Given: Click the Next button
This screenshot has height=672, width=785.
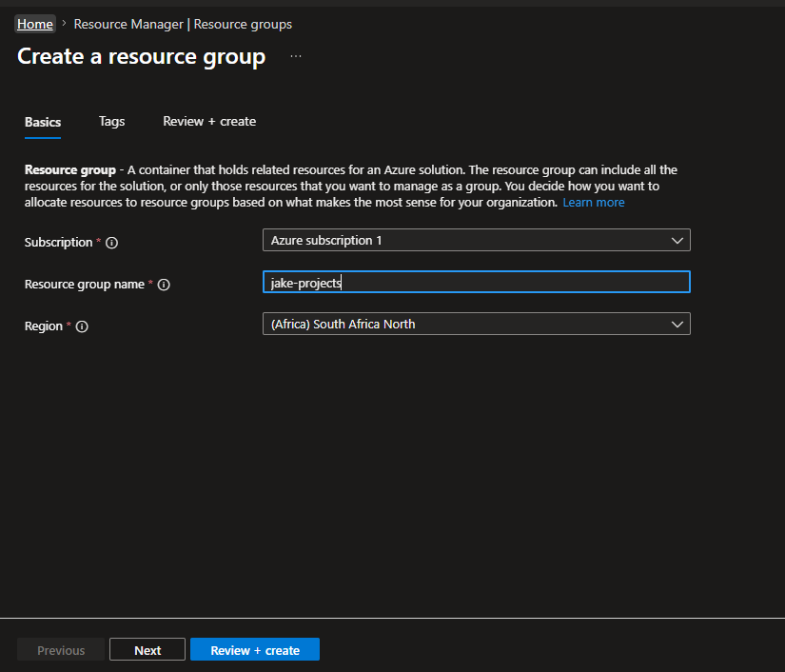Looking at the screenshot, I should point(147,650).
